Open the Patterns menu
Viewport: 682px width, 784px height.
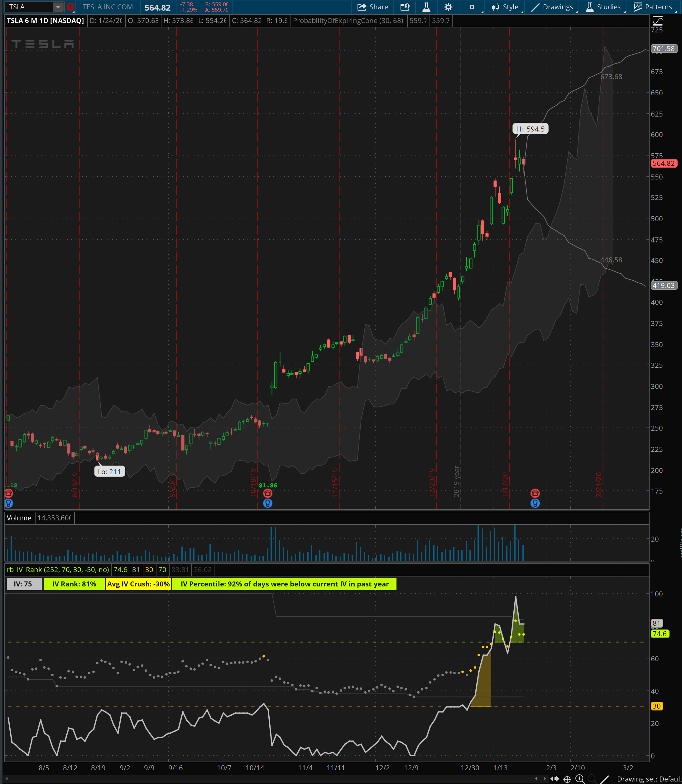tap(653, 7)
